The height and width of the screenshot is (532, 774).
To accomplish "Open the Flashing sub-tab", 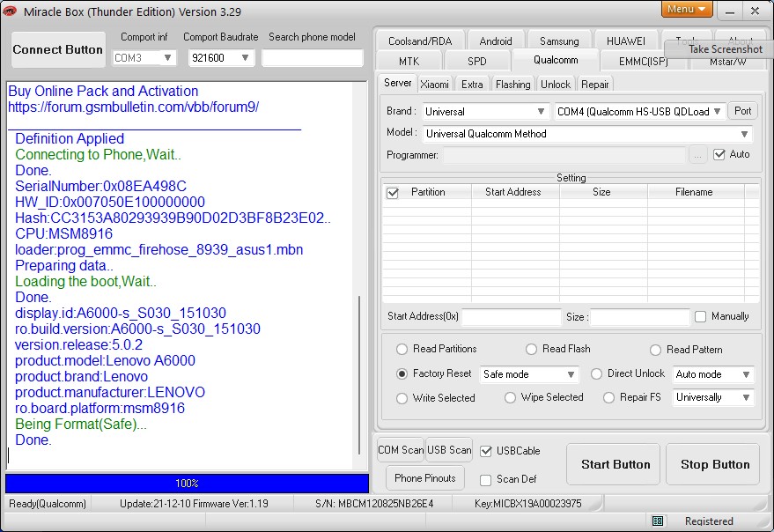I will 512,85.
